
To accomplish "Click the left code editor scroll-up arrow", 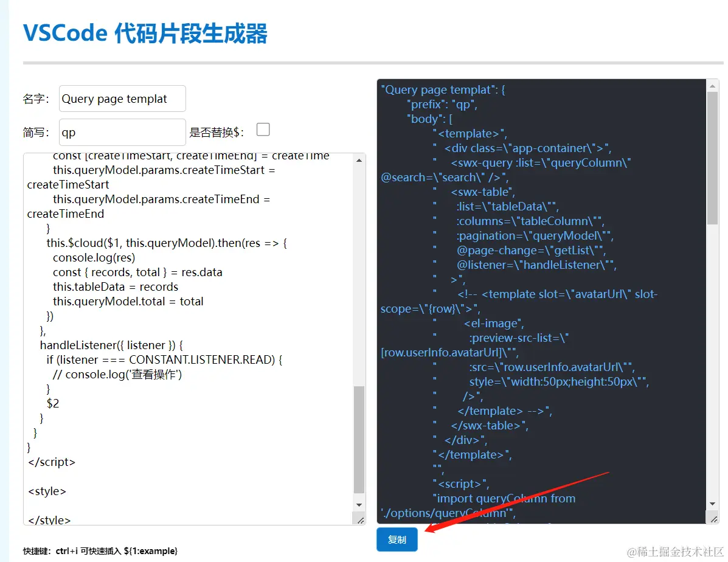I will pos(359,160).
